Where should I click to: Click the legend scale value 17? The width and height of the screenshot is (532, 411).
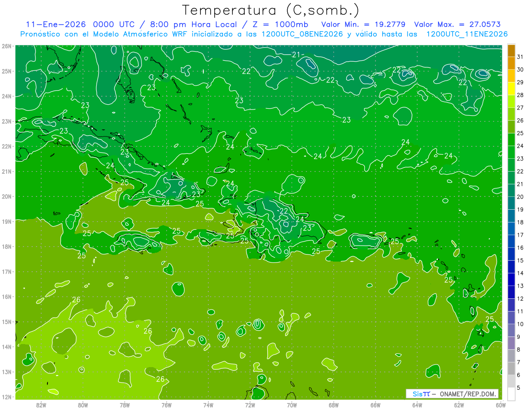tap(520, 235)
